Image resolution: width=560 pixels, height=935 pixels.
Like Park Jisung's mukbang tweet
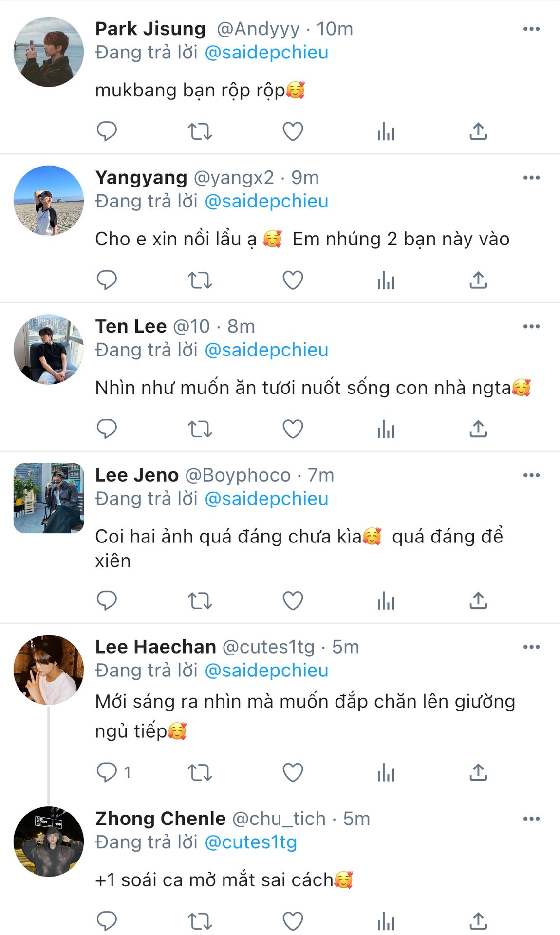point(293,131)
